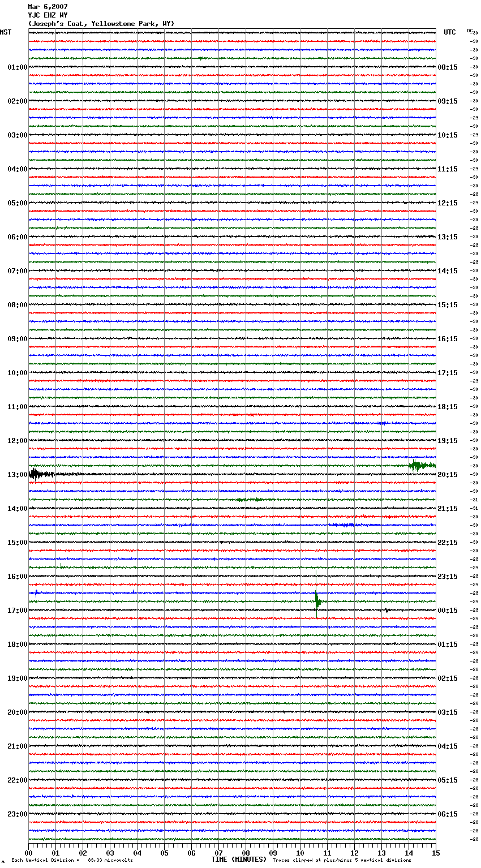The image size is (481, 868).
Task: Click the MST column header
Action: (x=6, y=32)
